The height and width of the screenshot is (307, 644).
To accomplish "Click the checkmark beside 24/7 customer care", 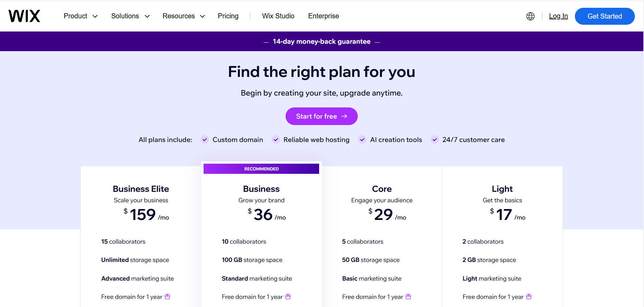I will (435, 139).
